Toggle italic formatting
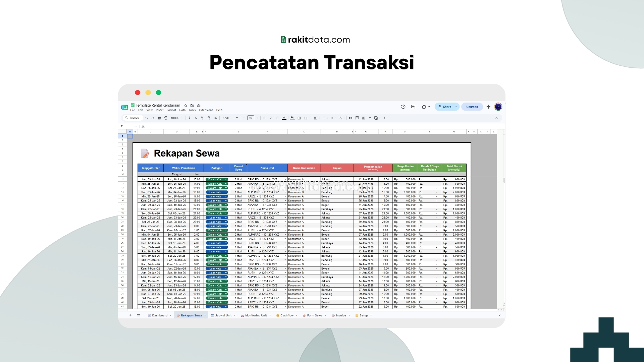This screenshot has height=362, width=644. tap(271, 118)
